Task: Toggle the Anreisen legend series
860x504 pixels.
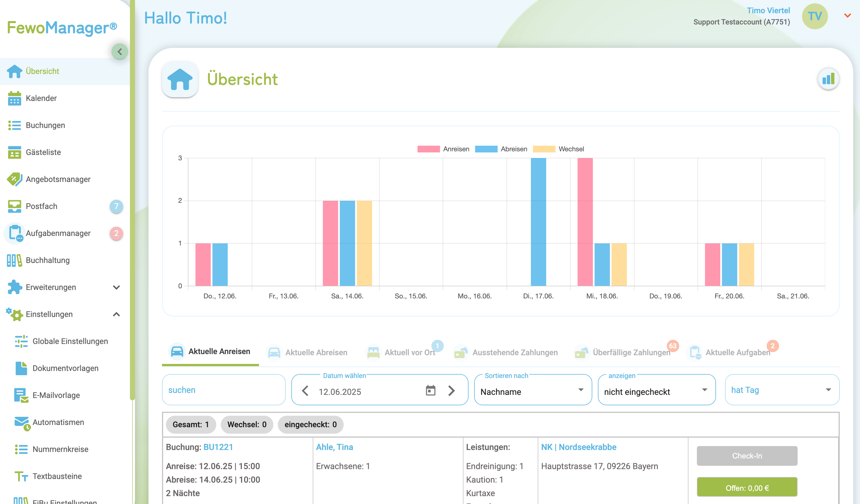Action: [x=443, y=149]
